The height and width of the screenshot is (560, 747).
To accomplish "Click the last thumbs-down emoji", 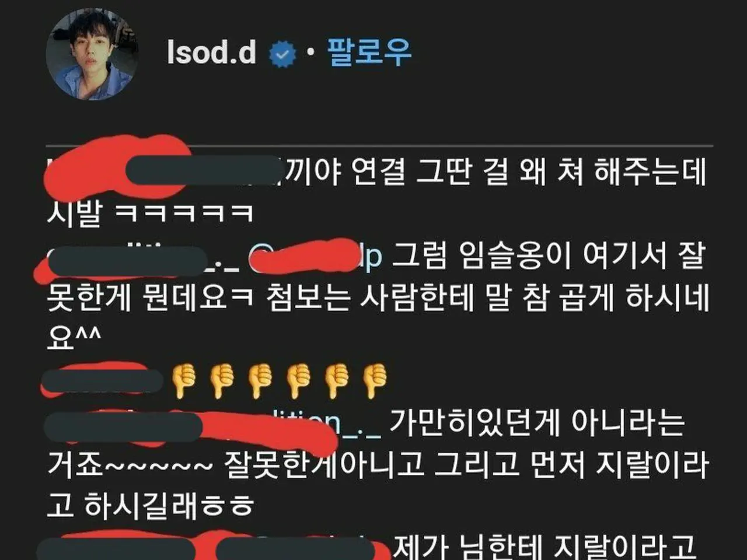I will pyautogui.click(x=373, y=381).
